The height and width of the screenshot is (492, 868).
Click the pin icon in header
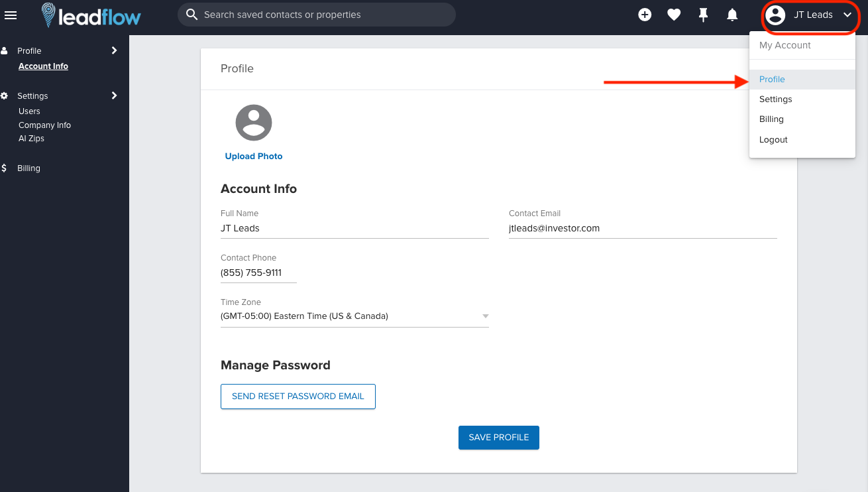click(704, 15)
